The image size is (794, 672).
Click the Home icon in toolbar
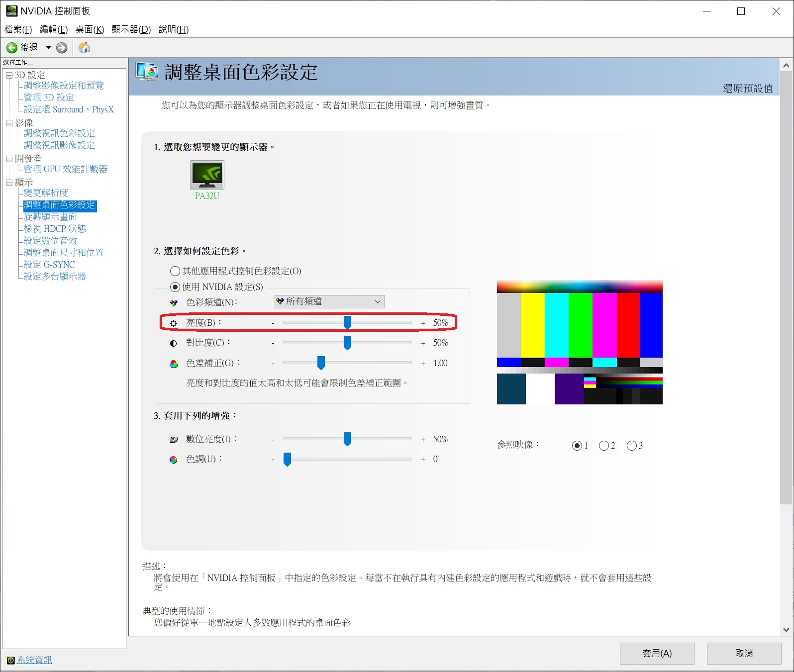(x=84, y=48)
